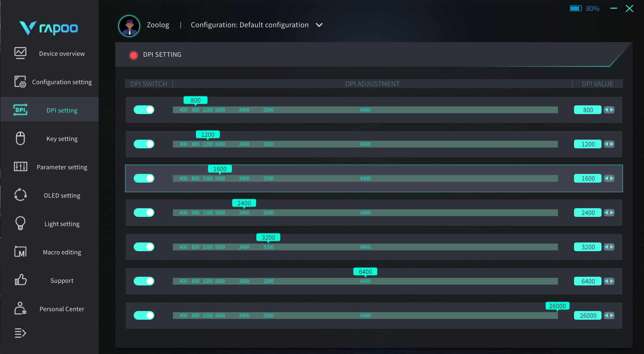Click the Device overview monitor icon
644x354 pixels.
pos(20,53)
